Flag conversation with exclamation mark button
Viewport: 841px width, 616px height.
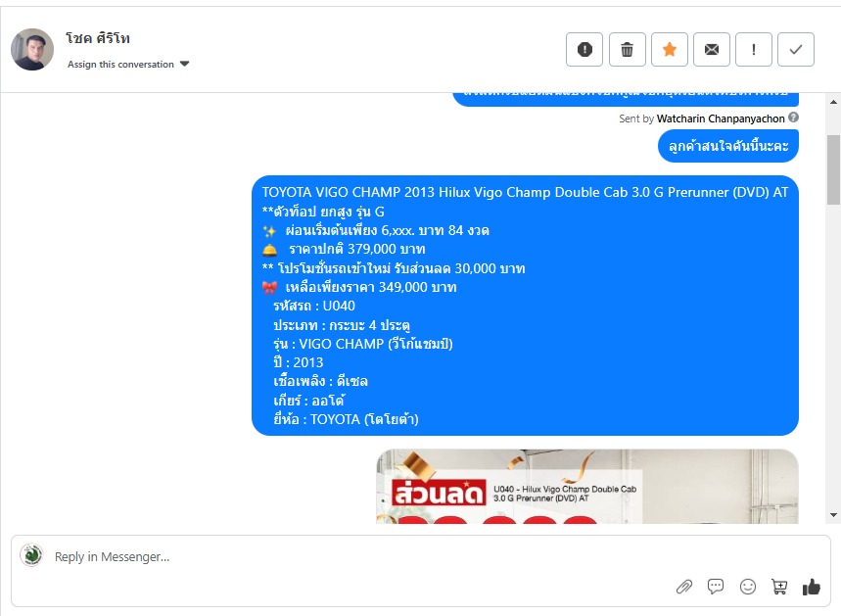tap(754, 49)
